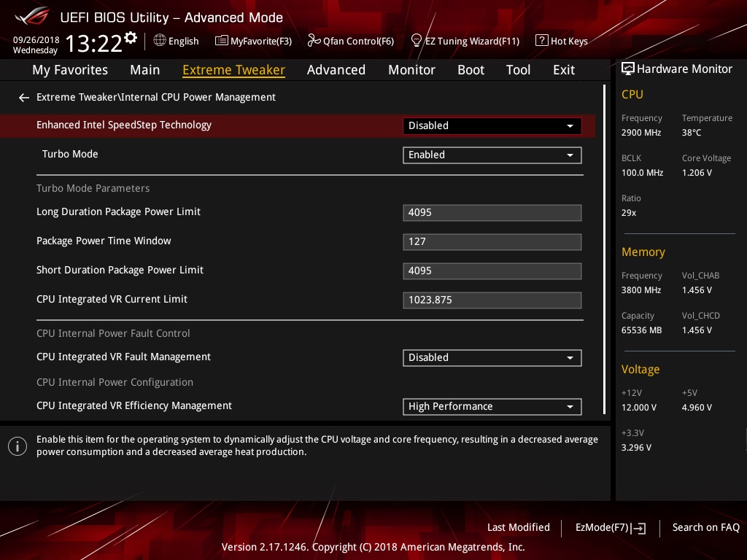Edit CPU Integrated VR Current Limit field
747x560 pixels.
coord(492,300)
